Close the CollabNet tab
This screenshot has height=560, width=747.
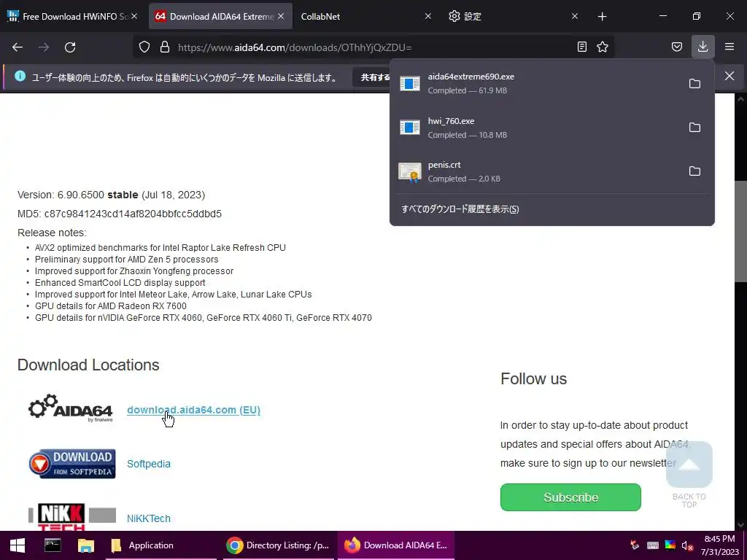(427, 16)
